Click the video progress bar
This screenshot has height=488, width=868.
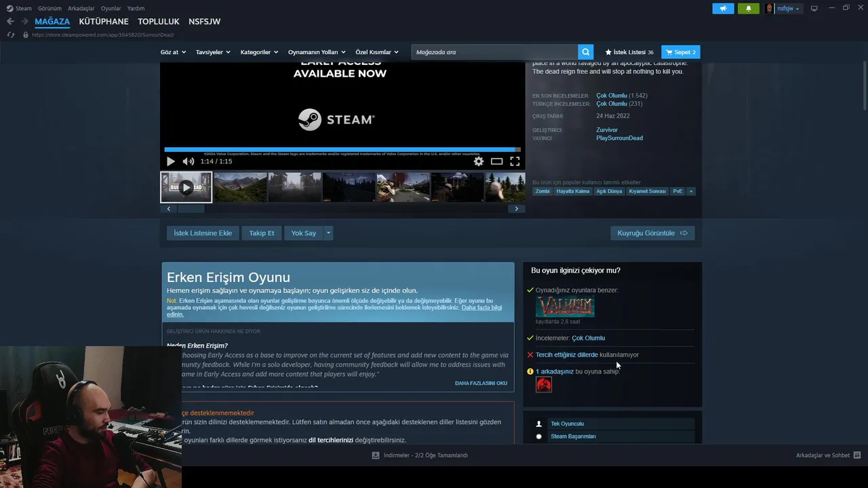(342, 150)
